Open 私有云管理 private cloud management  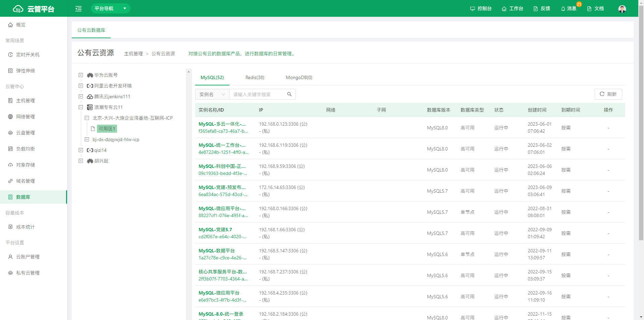34,273
